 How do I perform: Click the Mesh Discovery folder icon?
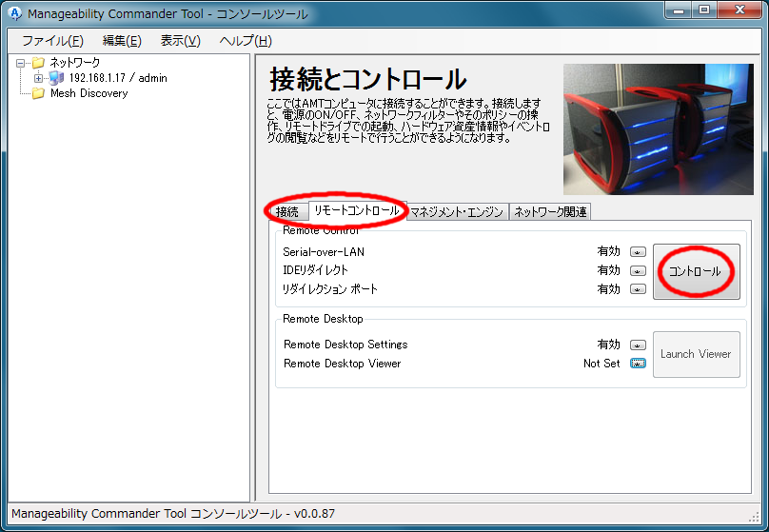pos(38,93)
